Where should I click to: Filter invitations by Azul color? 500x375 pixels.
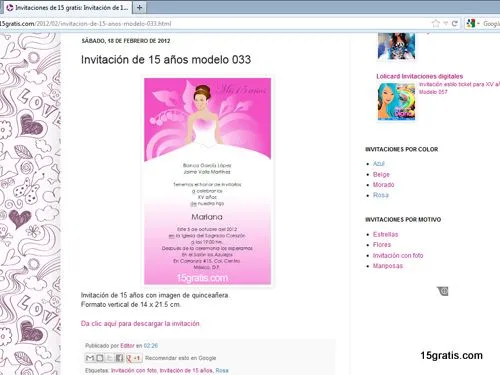[x=379, y=164]
